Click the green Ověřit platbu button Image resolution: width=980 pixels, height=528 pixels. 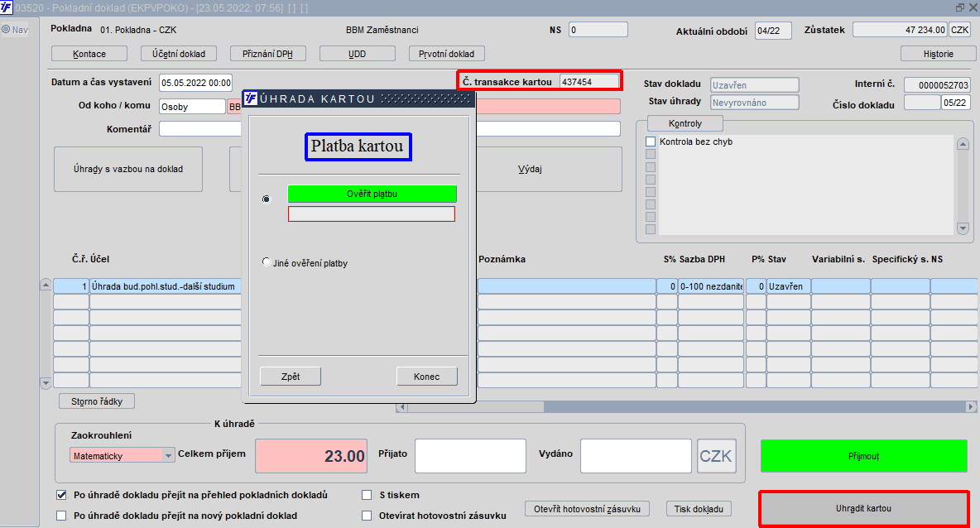coord(372,194)
